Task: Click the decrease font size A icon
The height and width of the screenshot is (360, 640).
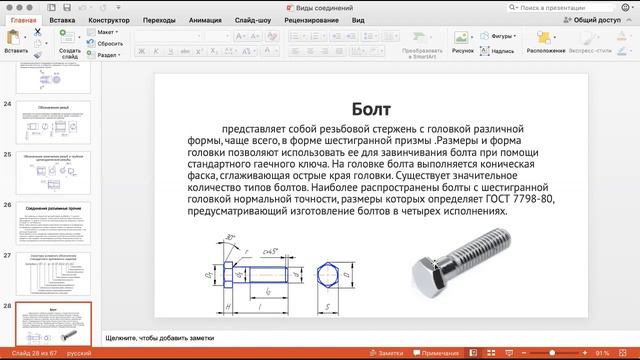Action: click(255, 36)
